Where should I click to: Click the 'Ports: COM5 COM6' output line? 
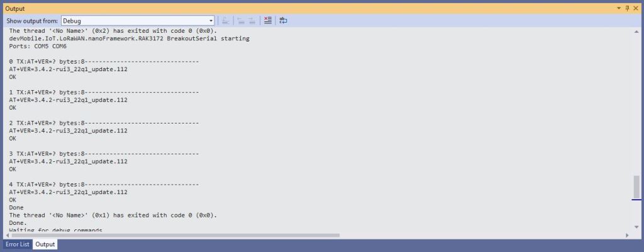tap(38, 46)
